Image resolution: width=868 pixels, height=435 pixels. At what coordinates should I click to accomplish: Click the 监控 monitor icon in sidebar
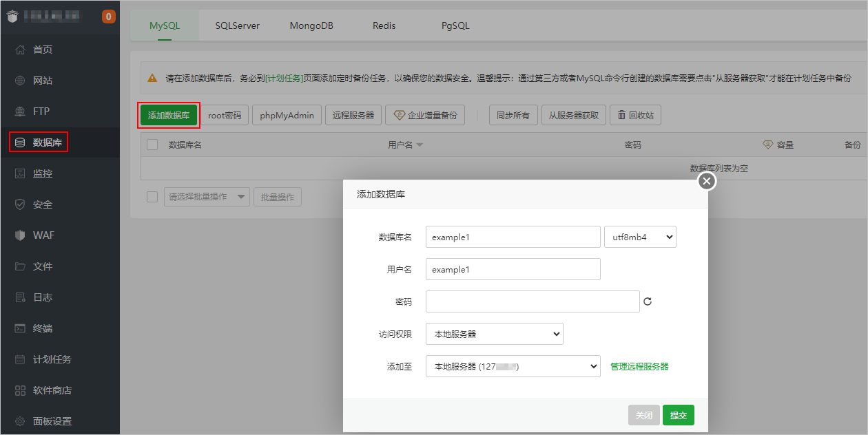[20, 173]
